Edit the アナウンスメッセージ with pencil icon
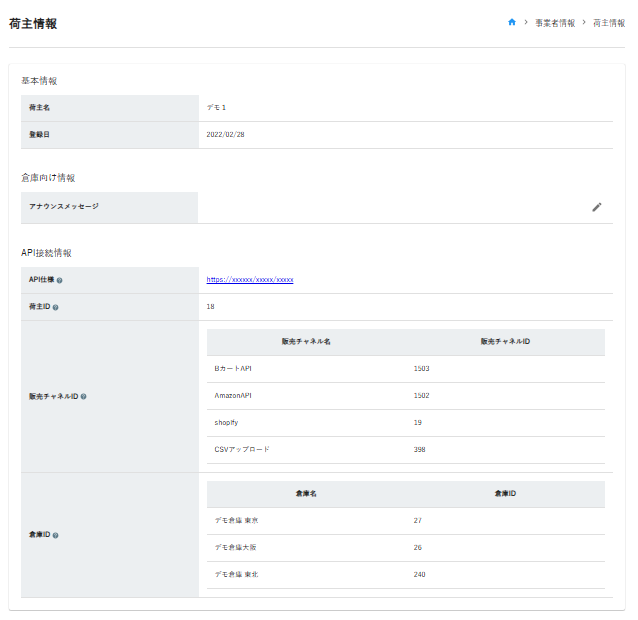638x620 pixels. click(x=597, y=207)
